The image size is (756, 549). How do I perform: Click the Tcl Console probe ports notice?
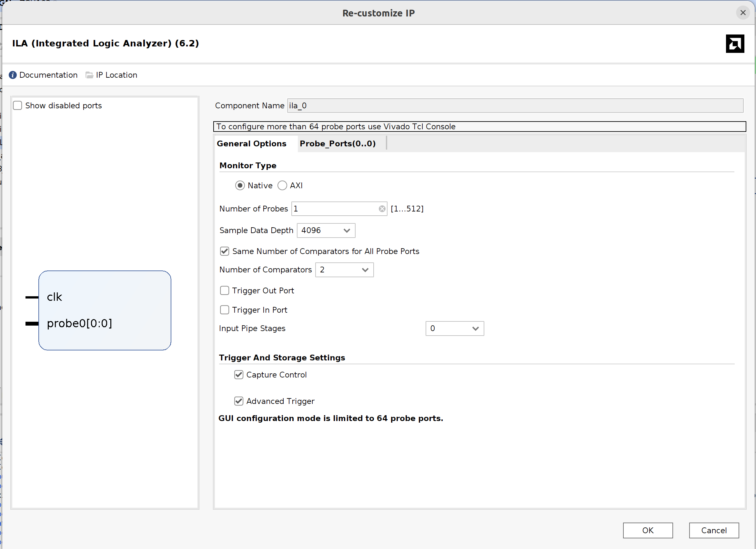479,127
